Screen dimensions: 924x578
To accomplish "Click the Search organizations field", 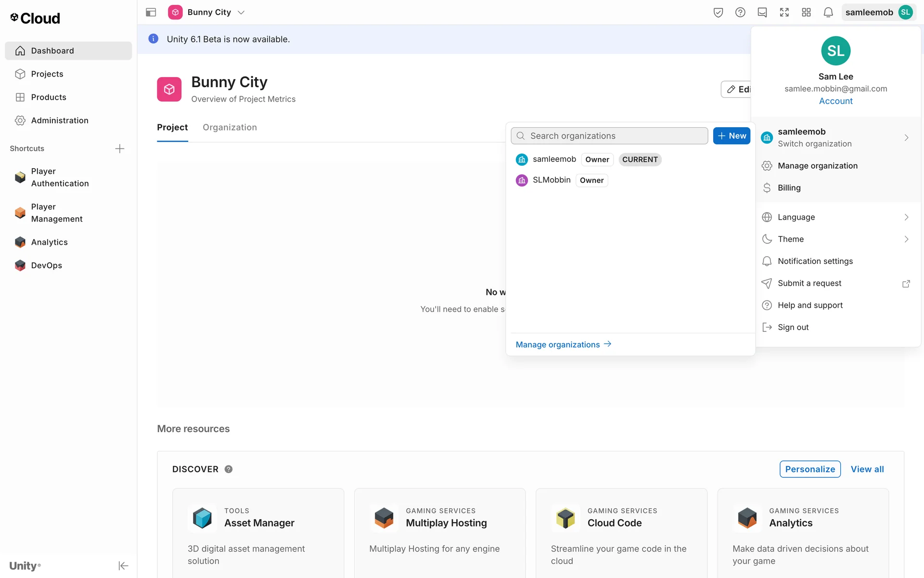I will [x=609, y=136].
